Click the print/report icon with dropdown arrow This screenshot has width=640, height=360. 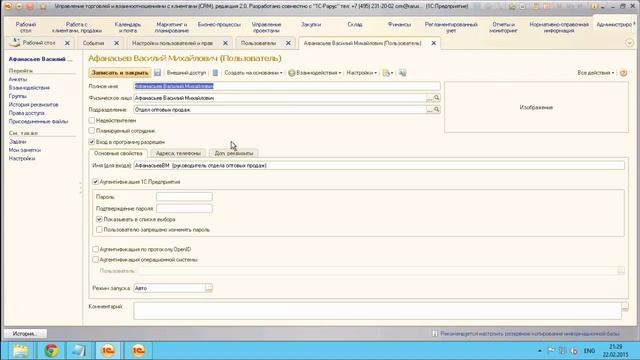[x=387, y=73]
